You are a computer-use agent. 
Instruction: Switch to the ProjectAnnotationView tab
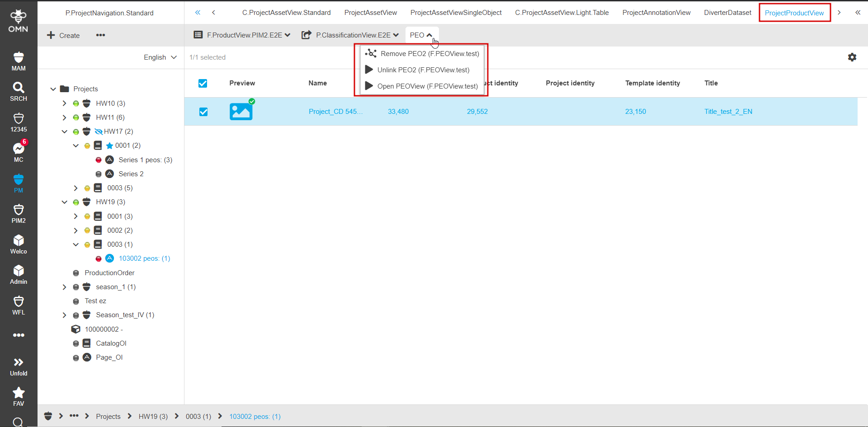click(656, 13)
